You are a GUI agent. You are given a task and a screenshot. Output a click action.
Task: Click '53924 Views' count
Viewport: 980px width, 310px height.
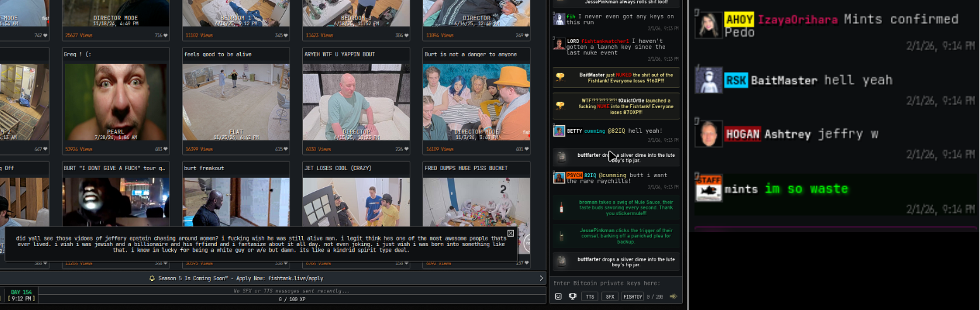pyautogui.click(x=78, y=149)
